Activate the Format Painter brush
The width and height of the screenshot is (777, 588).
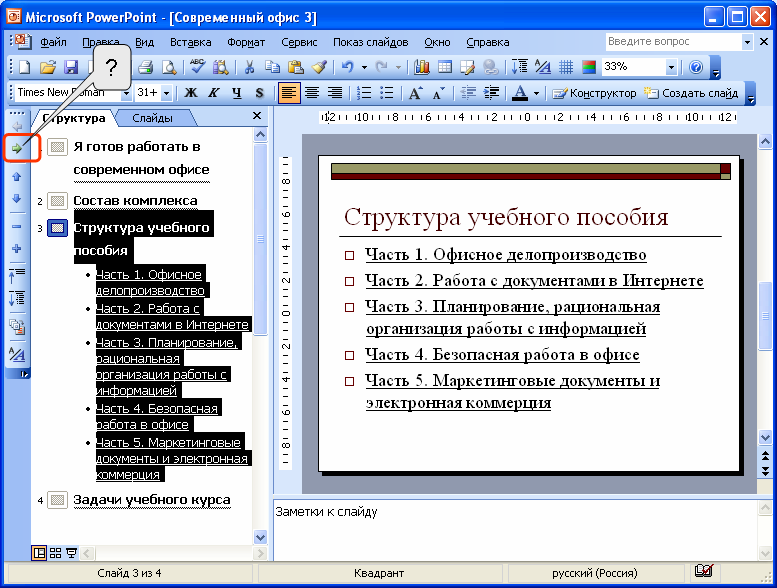tap(320, 67)
